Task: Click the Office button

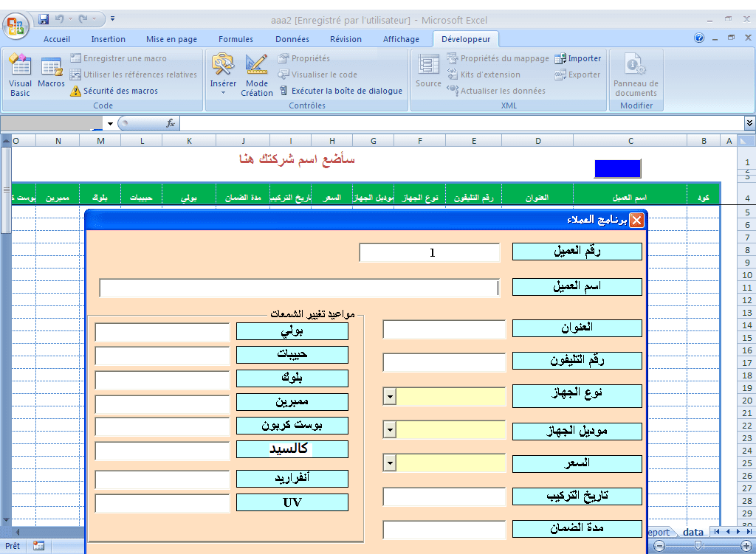Action: click(16, 24)
